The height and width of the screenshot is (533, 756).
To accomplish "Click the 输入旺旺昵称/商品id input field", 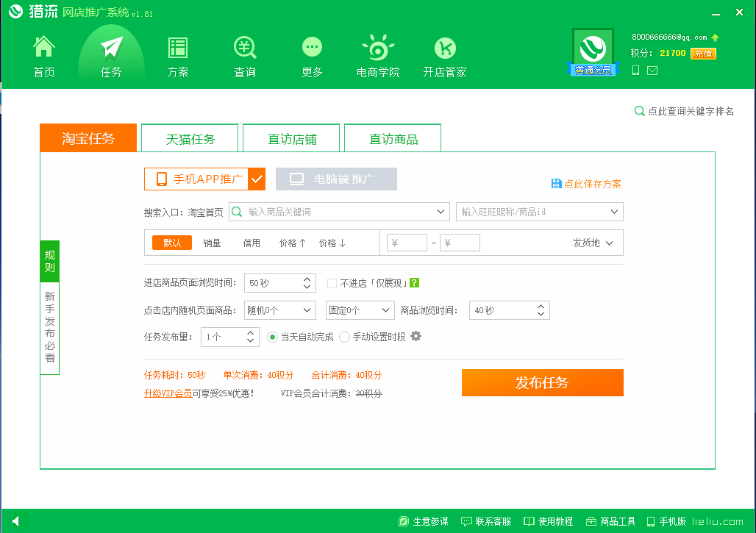I will (x=540, y=212).
